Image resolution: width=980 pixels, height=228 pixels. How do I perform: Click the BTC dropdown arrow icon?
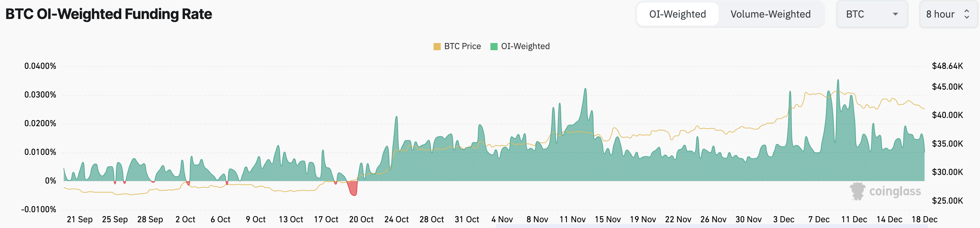coord(895,14)
